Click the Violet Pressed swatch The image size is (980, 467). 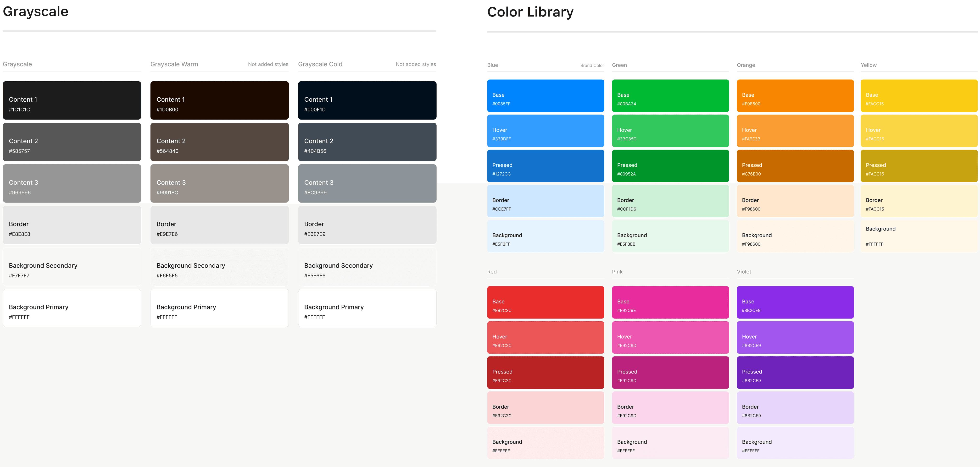click(x=795, y=372)
